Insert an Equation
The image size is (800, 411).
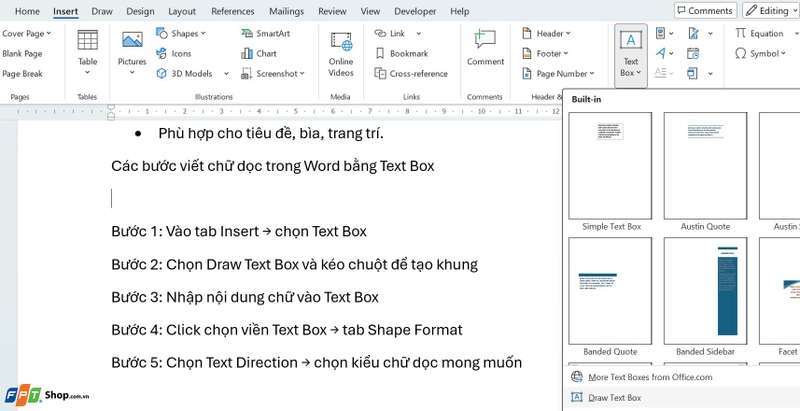point(759,33)
